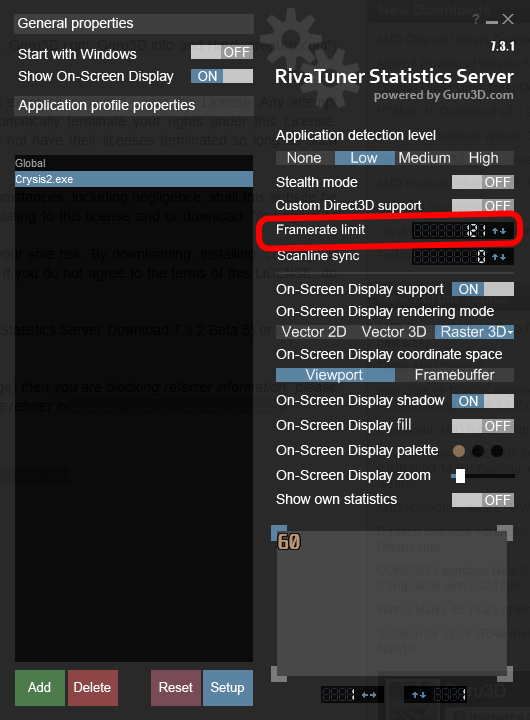Open the Raster 3D dropdown arrow
Image resolution: width=530 pixels, height=720 pixels.
click(510, 332)
